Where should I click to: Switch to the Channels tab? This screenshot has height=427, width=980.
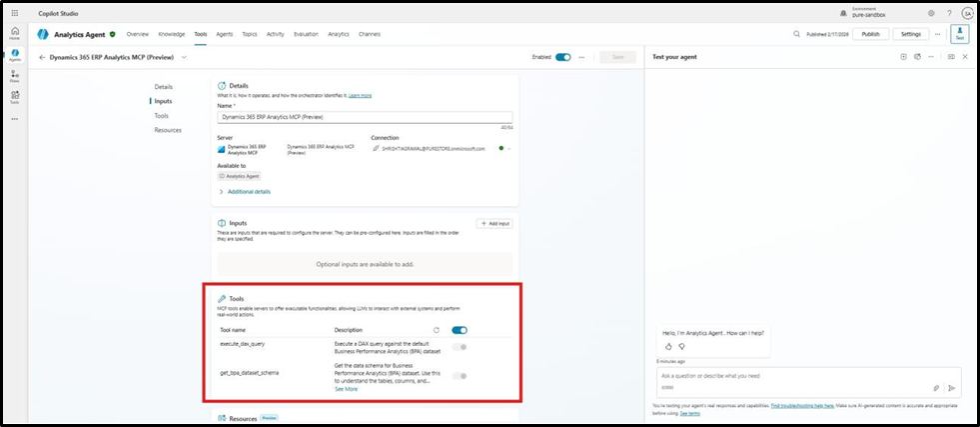[370, 34]
